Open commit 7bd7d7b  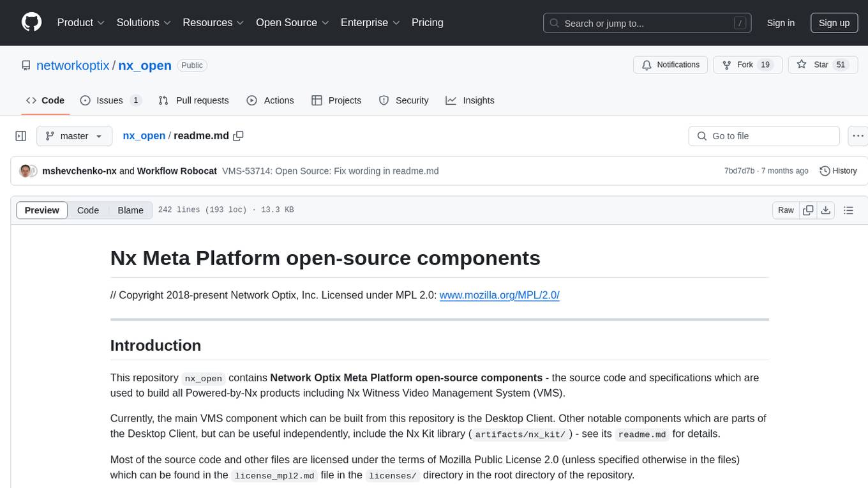pyautogui.click(x=739, y=171)
